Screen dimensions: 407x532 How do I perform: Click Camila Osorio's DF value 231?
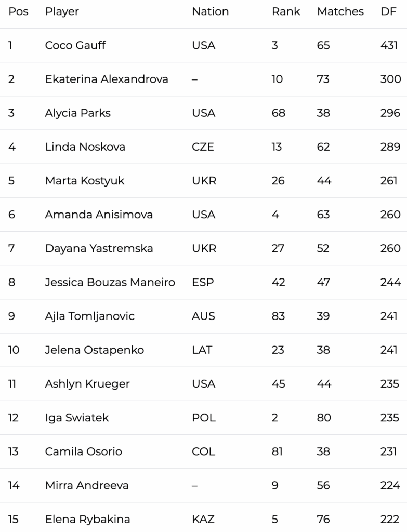click(388, 451)
